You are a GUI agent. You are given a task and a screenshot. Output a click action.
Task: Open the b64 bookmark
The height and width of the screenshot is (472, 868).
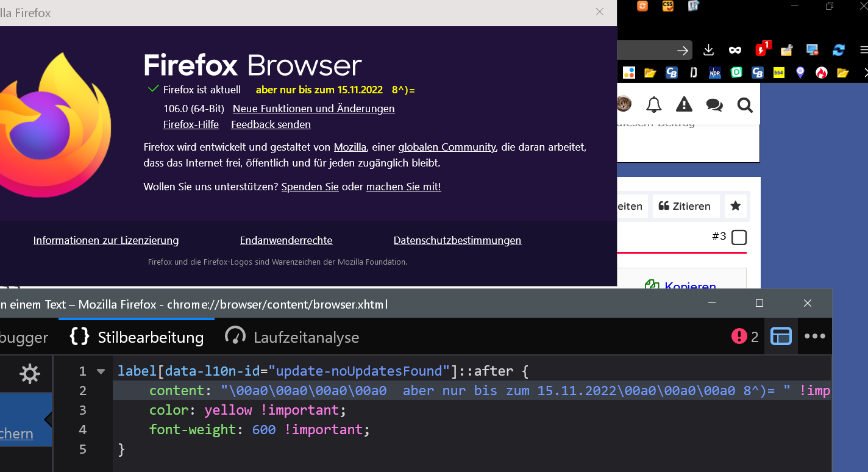pyautogui.click(x=778, y=73)
